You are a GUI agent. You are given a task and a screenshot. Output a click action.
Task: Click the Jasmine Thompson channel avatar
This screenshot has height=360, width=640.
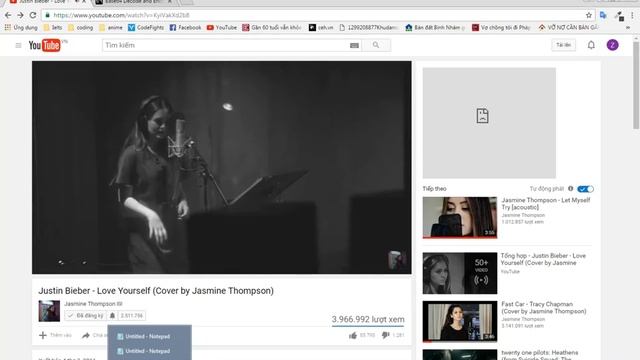(x=49, y=311)
